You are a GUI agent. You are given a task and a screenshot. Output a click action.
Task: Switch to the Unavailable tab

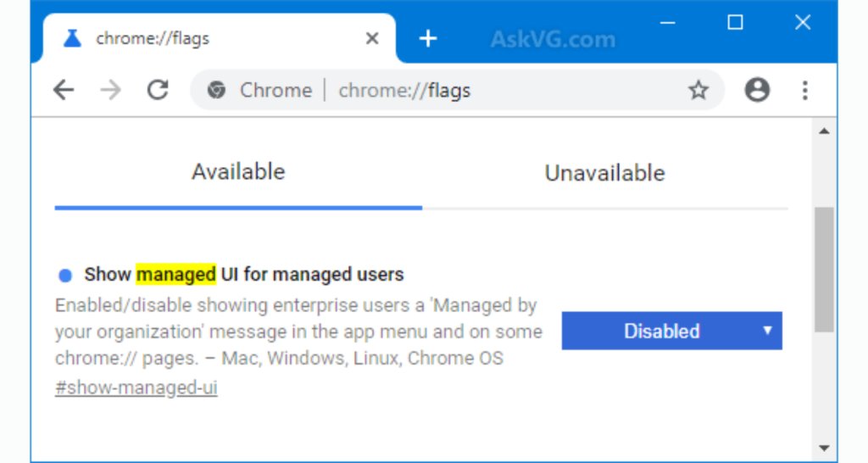pos(605,173)
